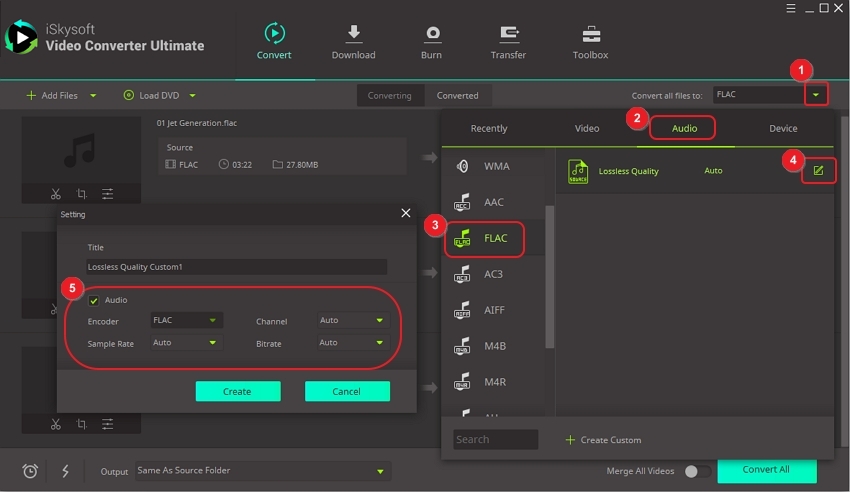Expand the Encoder FLAC dropdown

point(186,321)
